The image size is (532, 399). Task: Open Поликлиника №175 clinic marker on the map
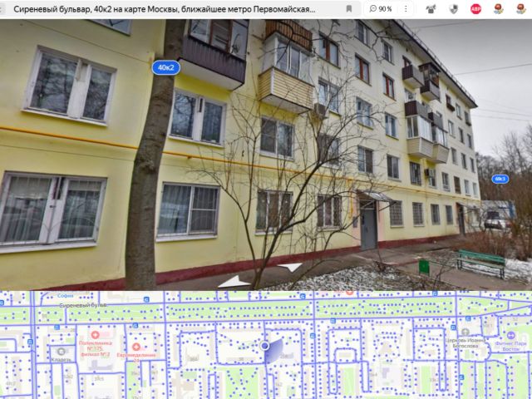(x=95, y=335)
